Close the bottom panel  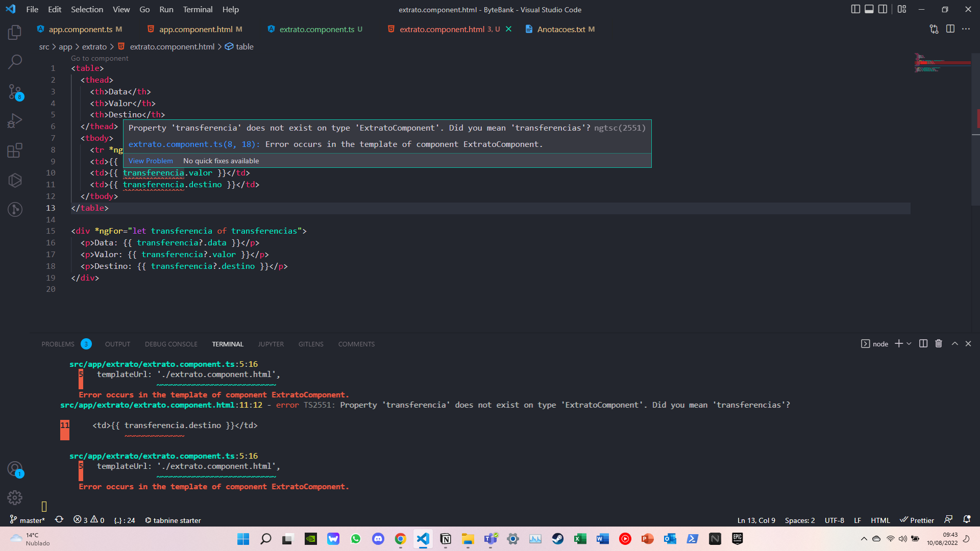click(968, 344)
